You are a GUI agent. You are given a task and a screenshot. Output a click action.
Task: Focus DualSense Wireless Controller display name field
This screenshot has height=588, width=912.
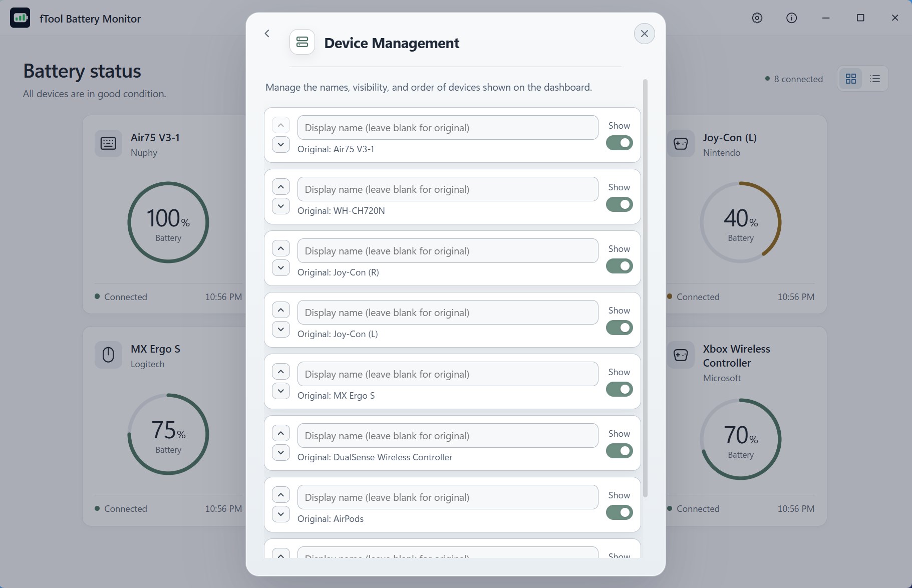pyautogui.click(x=448, y=436)
